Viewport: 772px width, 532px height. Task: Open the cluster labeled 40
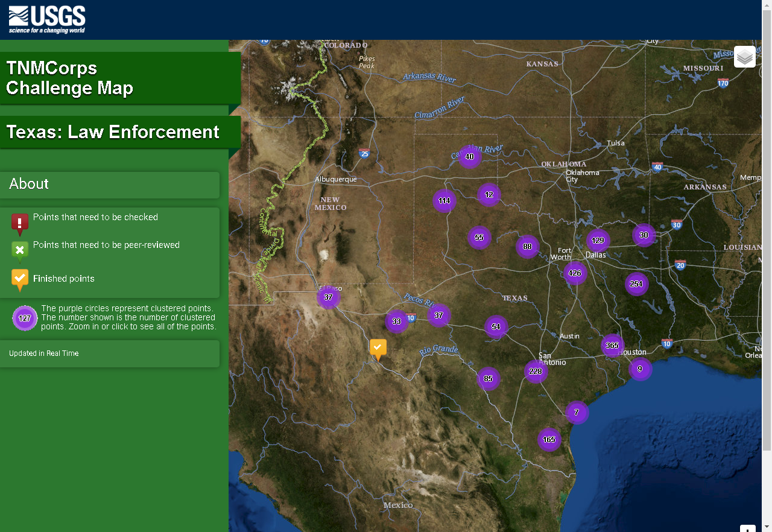click(470, 157)
